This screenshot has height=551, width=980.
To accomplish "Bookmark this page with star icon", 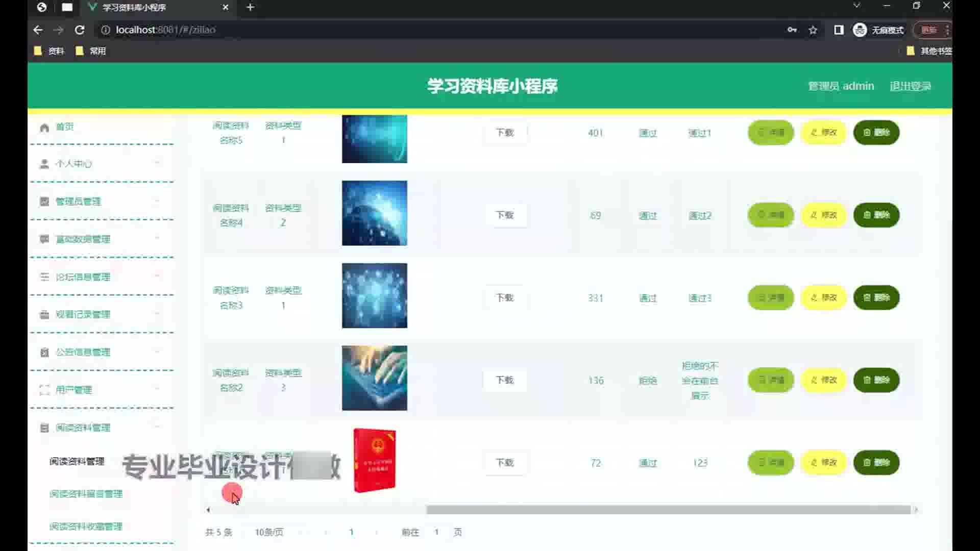I will [813, 30].
